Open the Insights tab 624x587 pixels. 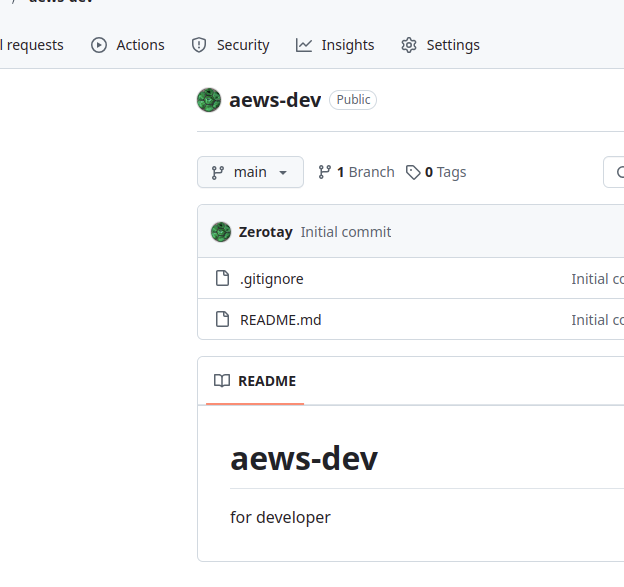[x=335, y=45]
